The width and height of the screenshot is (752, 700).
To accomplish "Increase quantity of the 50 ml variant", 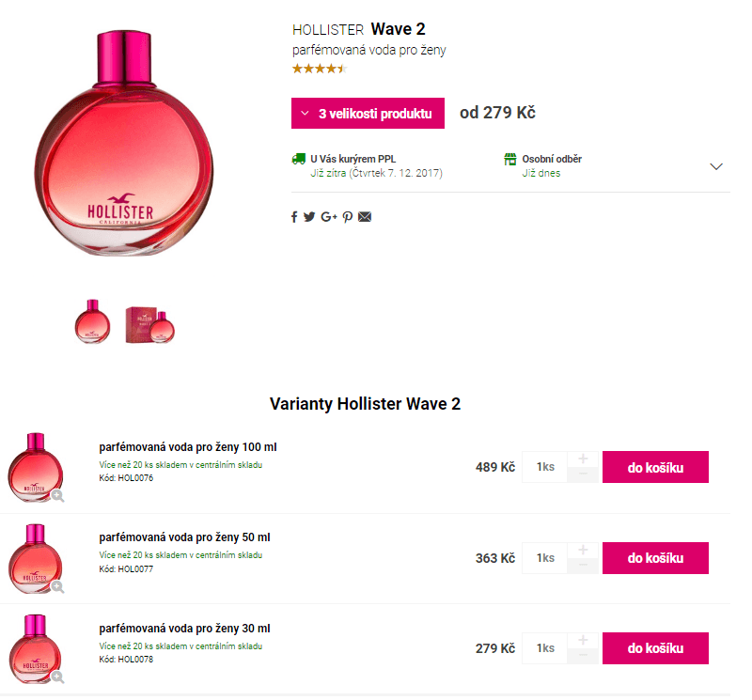I will (x=583, y=550).
